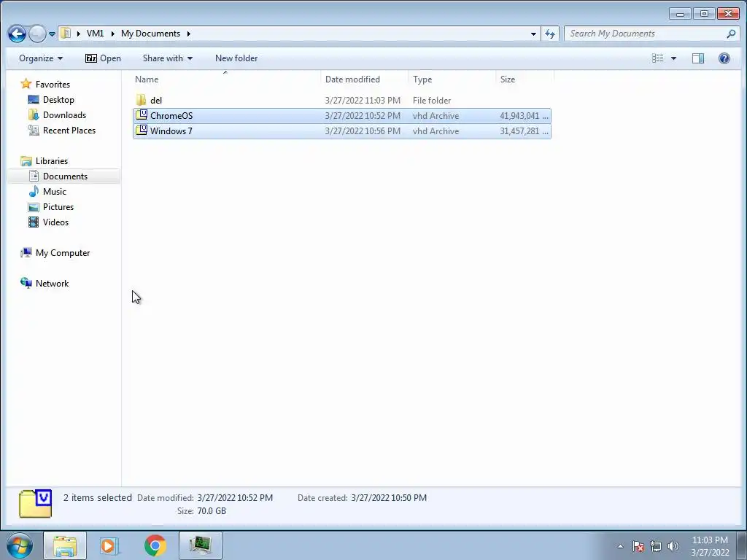Click del's date 3/27/2022 11:03 PM

363,101
